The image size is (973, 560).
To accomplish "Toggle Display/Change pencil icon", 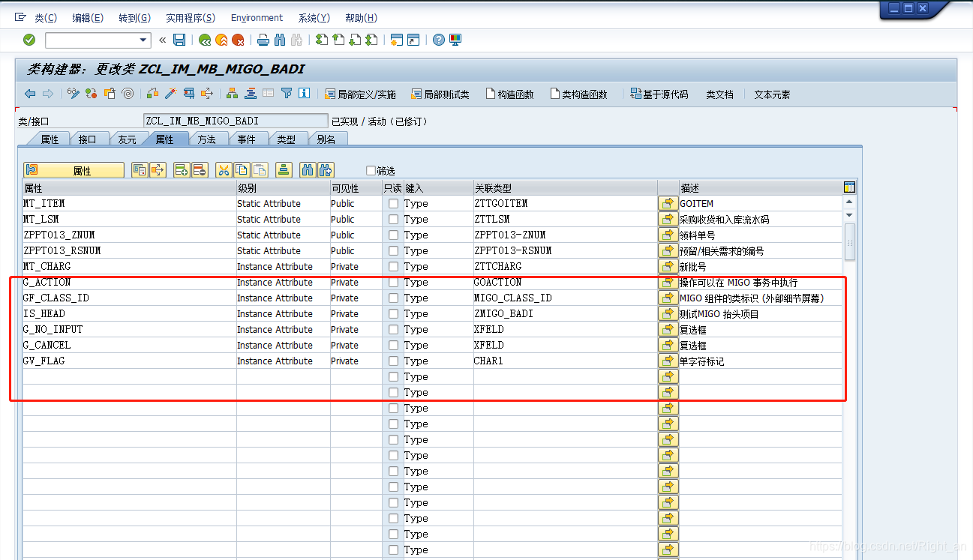I will (x=74, y=94).
